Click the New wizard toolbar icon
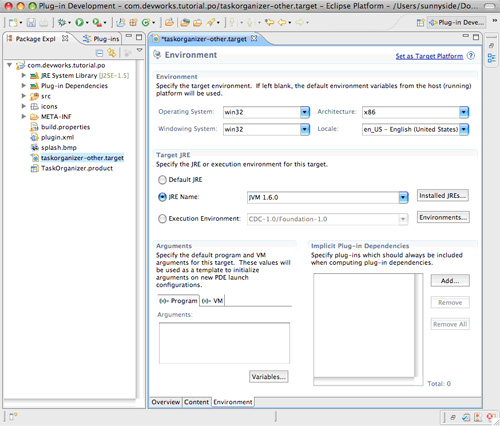The image size is (500, 426). point(13,23)
